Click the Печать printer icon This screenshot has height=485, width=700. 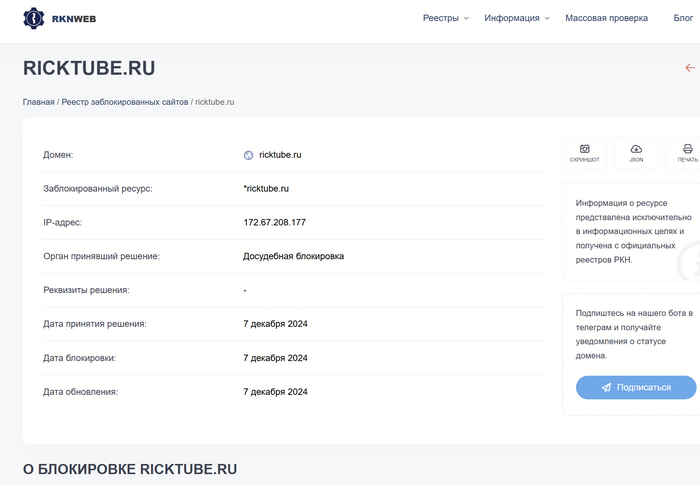point(687,149)
